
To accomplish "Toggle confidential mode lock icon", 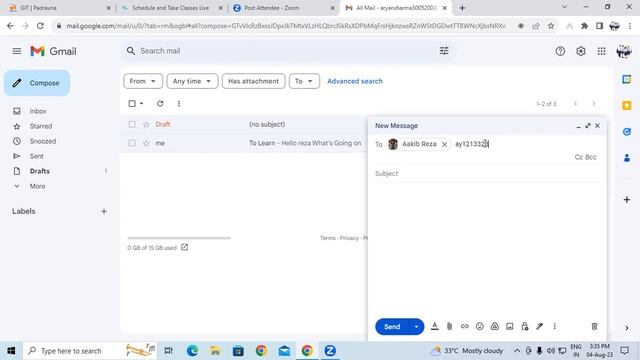I will [x=524, y=326].
